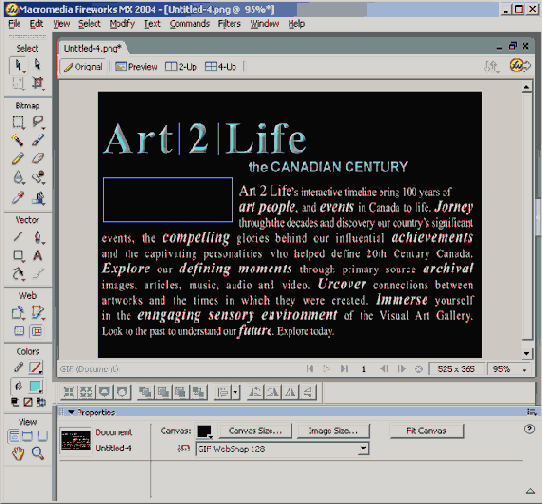Choose the Zoom magnifier tool
The width and height of the screenshot is (542, 504).
[x=38, y=453]
